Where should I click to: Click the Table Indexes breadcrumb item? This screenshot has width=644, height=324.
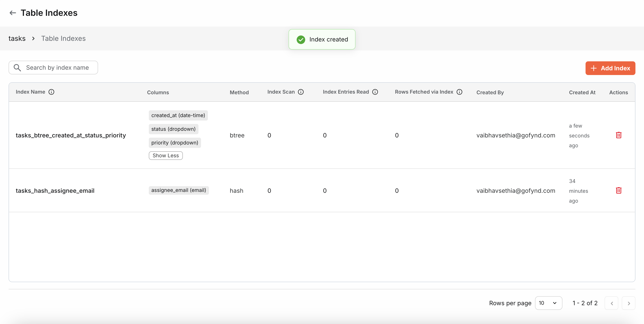pos(63,38)
